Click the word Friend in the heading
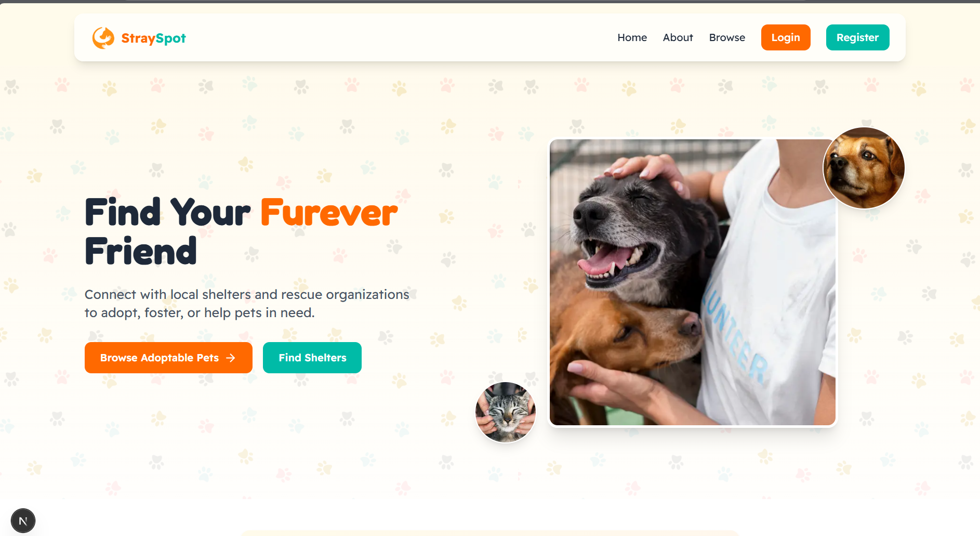 click(141, 251)
